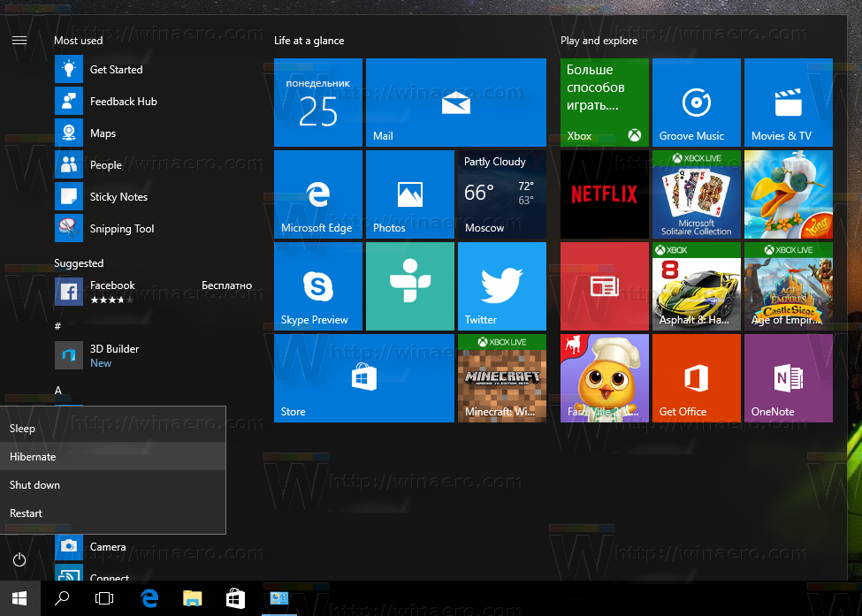Open the People app
This screenshot has height=616, width=862.
[x=154, y=165]
